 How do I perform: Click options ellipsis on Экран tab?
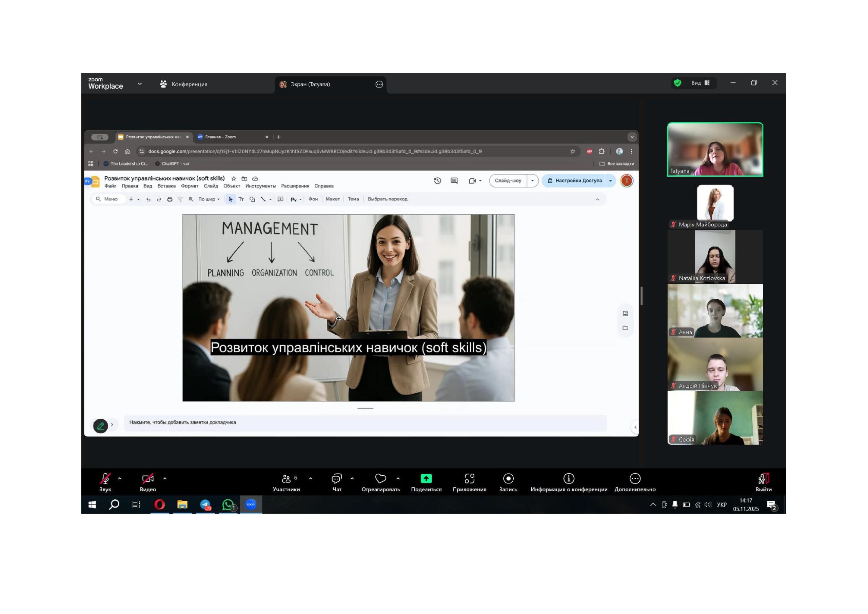[379, 84]
